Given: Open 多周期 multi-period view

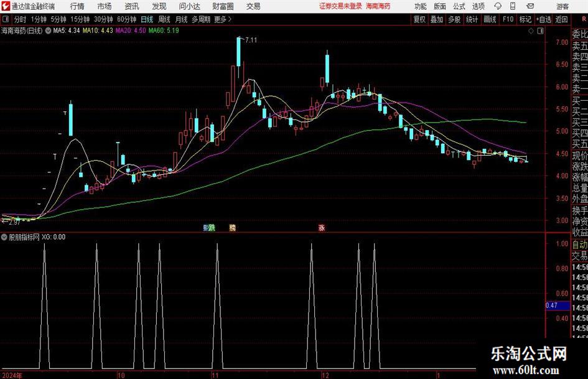Looking at the screenshot, I should click(201, 19).
